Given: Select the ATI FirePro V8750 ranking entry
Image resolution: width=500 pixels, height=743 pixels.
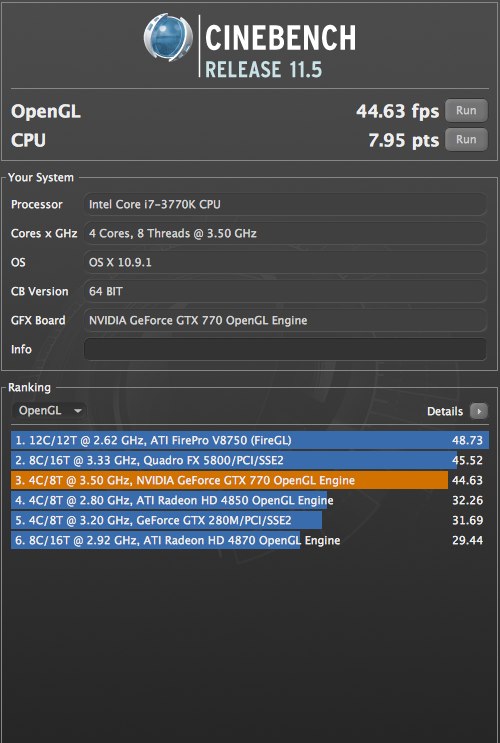Looking at the screenshot, I should pos(250,440).
